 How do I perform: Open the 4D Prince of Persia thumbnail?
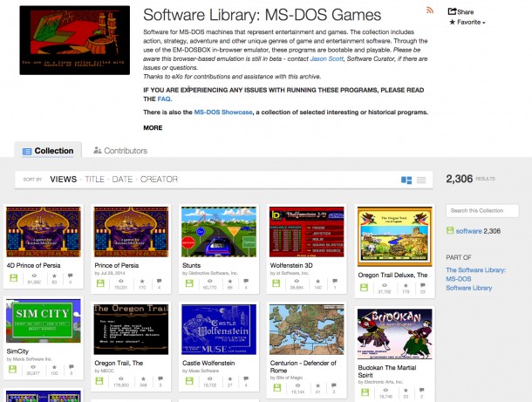pyautogui.click(x=44, y=232)
